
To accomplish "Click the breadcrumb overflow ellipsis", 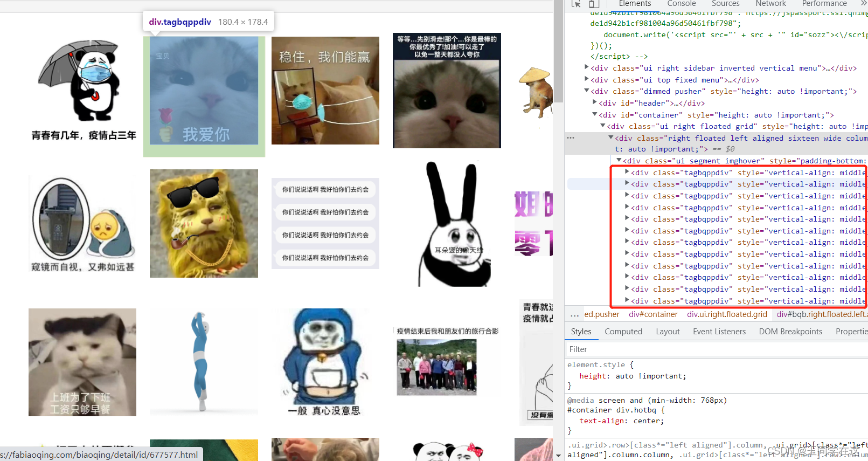I will click(x=574, y=315).
